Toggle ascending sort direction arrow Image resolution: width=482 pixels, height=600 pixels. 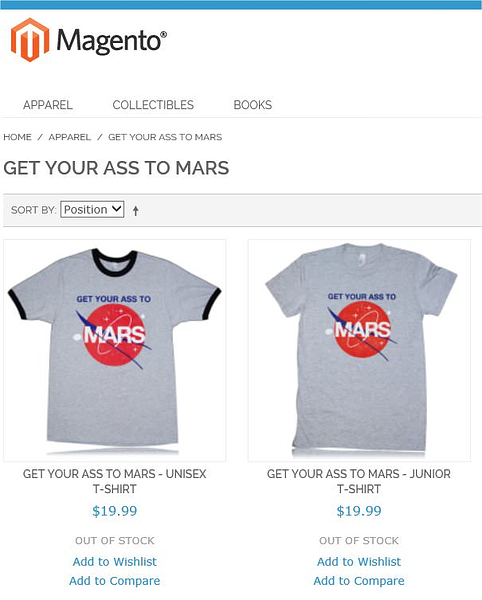[135, 210]
